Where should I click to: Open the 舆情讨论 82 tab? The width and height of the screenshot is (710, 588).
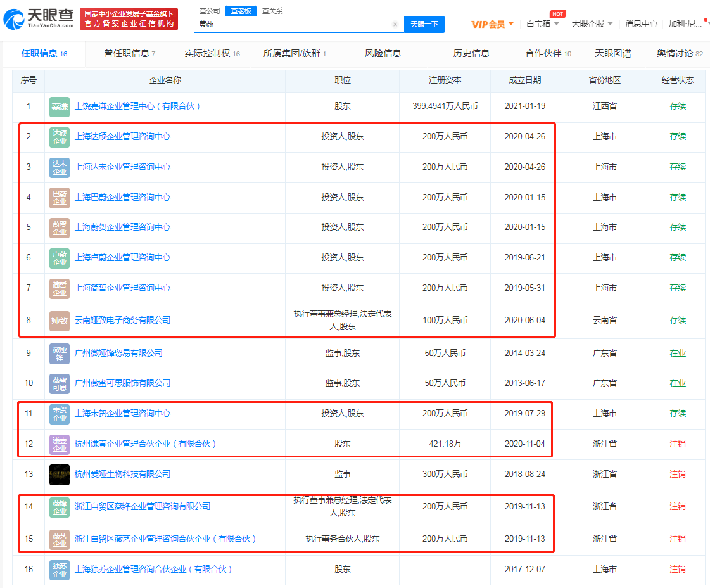tap(680, 54)
